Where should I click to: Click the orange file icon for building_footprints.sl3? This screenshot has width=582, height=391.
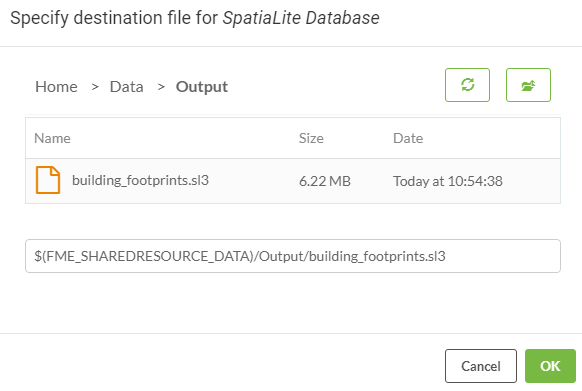click(x=48, y=180)
